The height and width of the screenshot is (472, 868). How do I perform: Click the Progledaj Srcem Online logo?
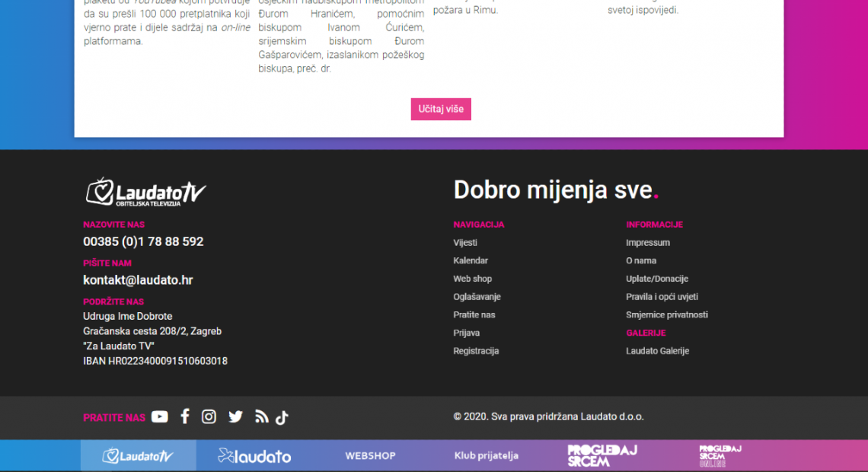coord(720,455)
